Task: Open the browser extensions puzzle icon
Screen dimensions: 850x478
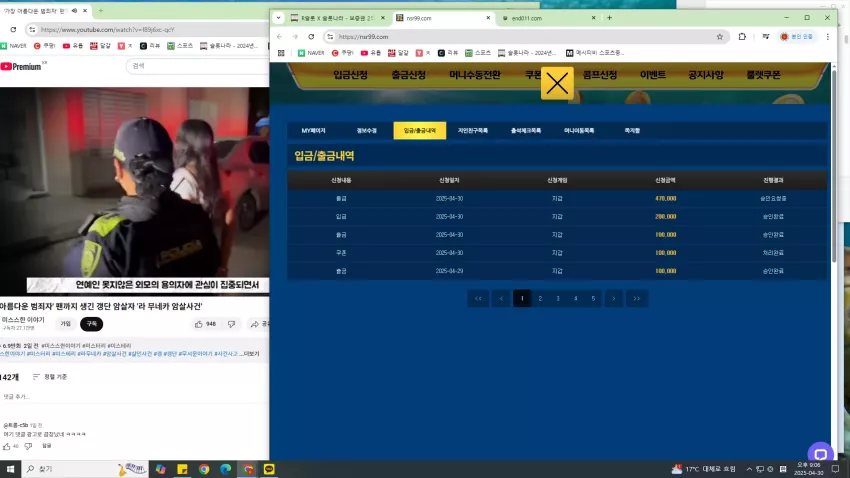Action: (x=742, y=37)
